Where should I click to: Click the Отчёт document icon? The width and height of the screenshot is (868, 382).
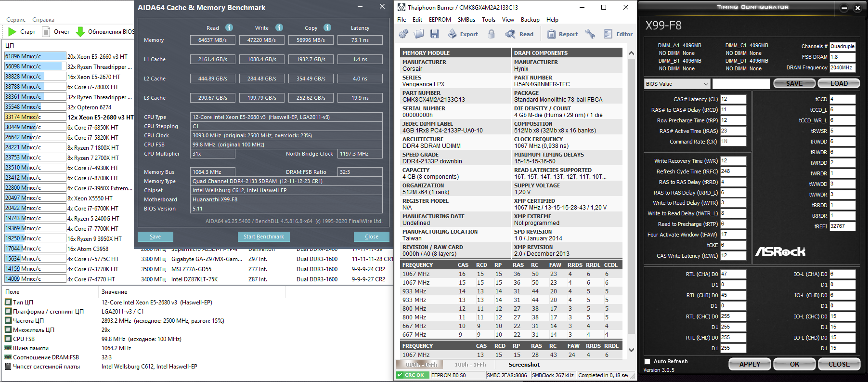pos(46,32)
